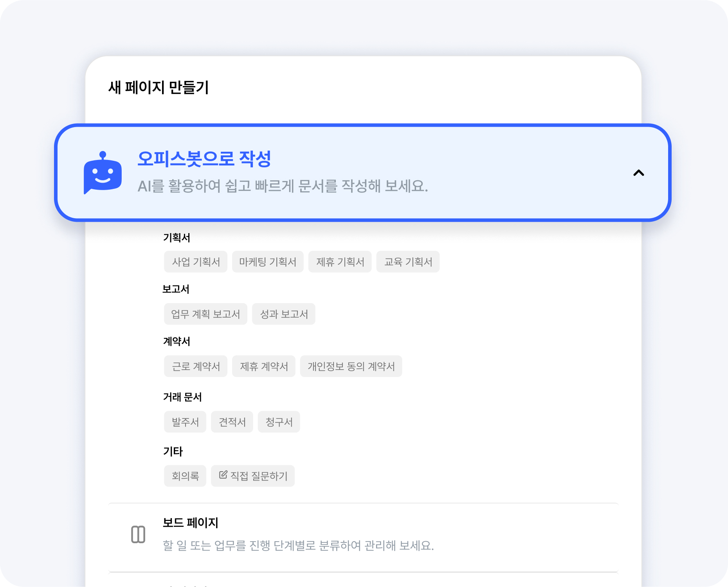Pick the 견적서 chip
This screenshot has width=728, height=587.
232,422
